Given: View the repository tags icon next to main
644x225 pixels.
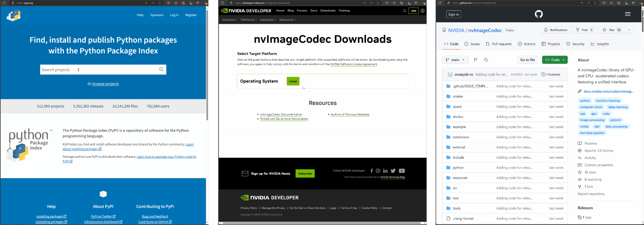Looking at the screenshot, I should (x=486, y=60).
